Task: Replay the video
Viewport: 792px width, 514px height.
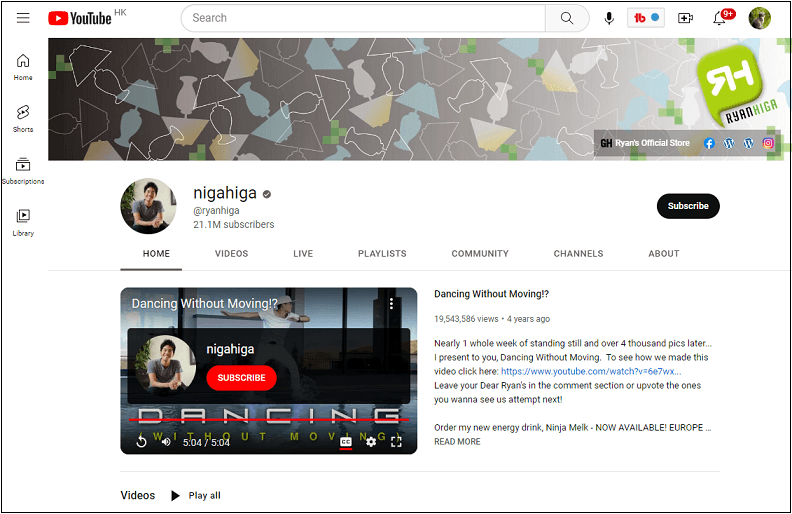Action: 141,441
